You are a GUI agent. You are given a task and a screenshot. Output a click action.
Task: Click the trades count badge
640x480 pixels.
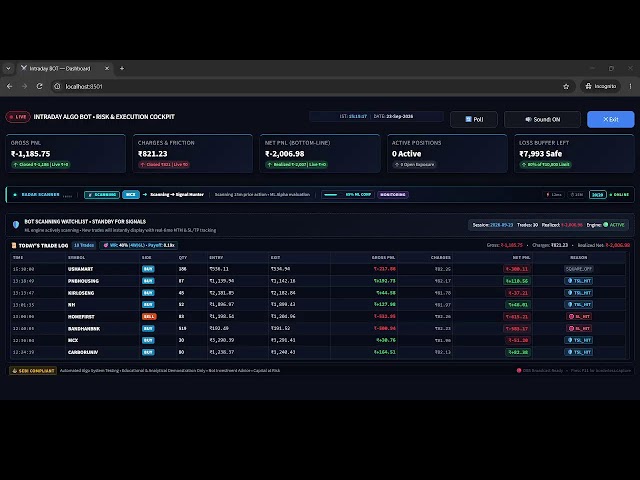(x=84, y=245)
